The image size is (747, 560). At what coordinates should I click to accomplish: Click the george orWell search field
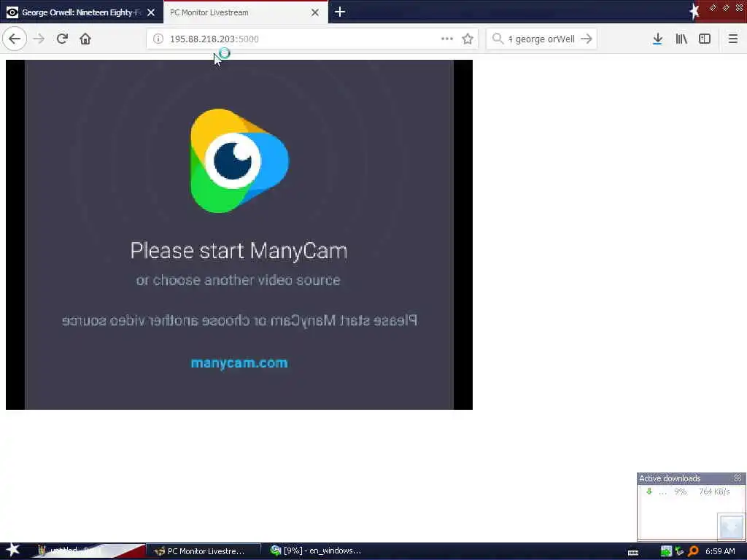(543, 39)
